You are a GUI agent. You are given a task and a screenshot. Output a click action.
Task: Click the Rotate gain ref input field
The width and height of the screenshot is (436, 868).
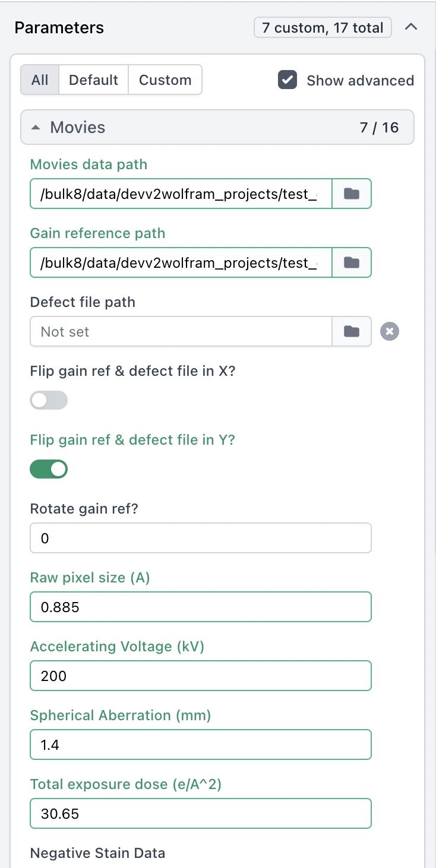[x=200, y=538]
